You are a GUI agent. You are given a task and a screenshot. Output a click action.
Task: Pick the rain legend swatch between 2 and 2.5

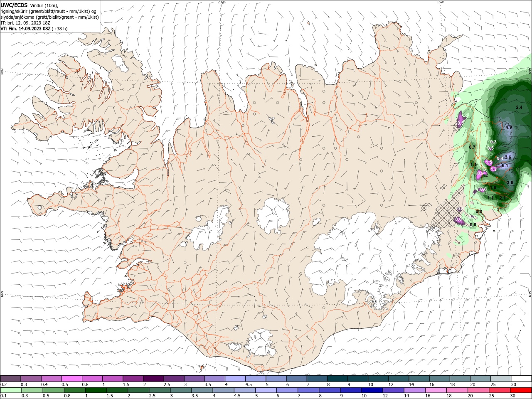(x=138, y=390)
